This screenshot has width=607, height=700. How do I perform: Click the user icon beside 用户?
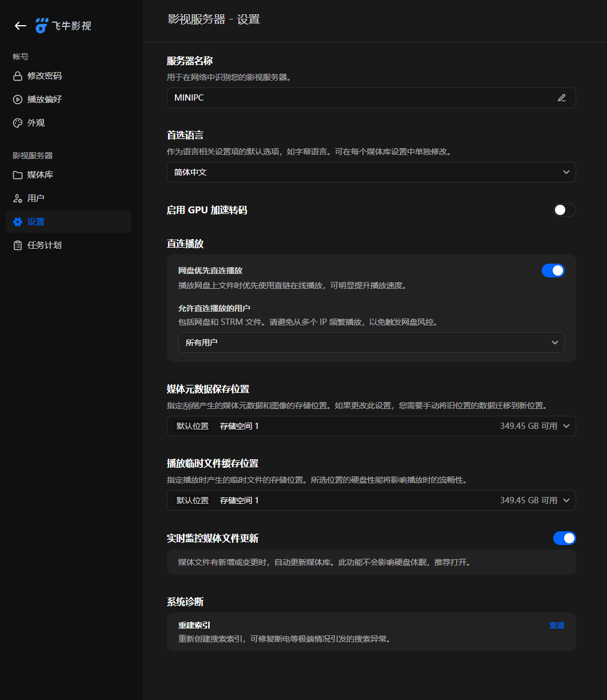[18, 198]
